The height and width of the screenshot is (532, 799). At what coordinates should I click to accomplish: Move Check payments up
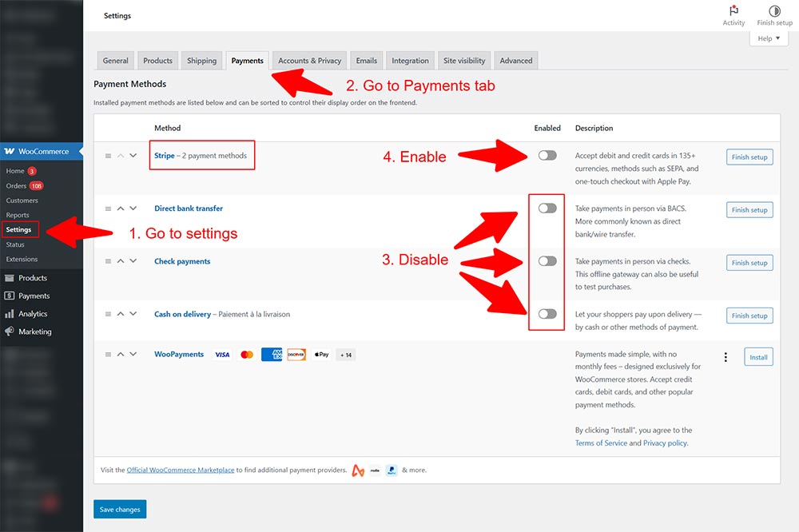[x=121, y=261]
